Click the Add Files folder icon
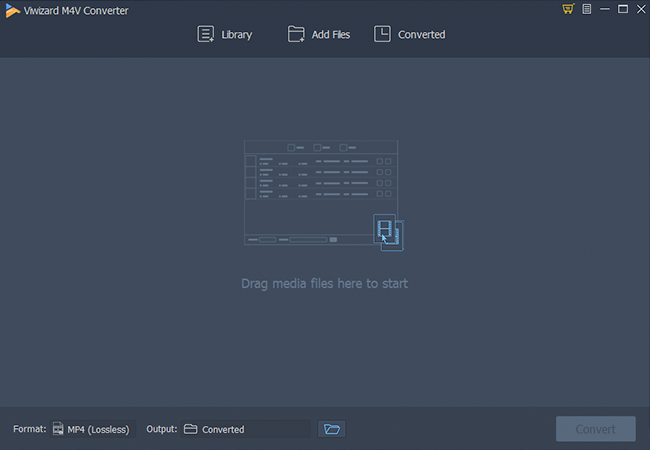The height and width of the screenshot is (450, 650). click(x=296, y=34)
